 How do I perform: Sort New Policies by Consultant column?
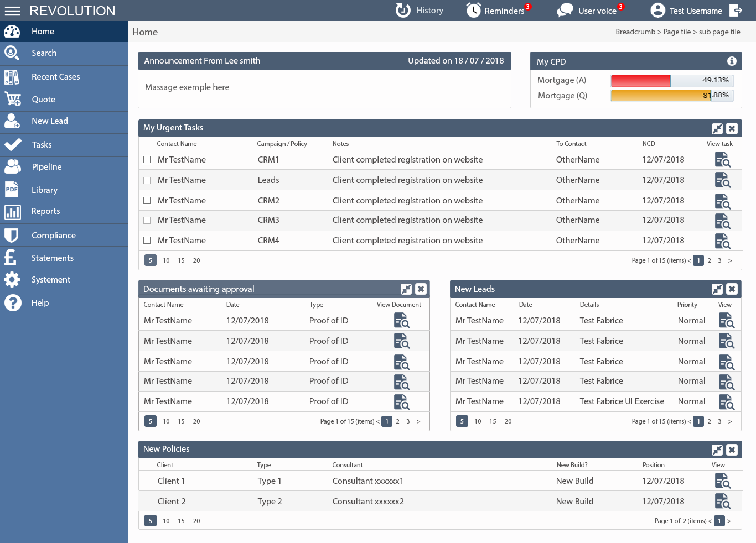[348, 465]
